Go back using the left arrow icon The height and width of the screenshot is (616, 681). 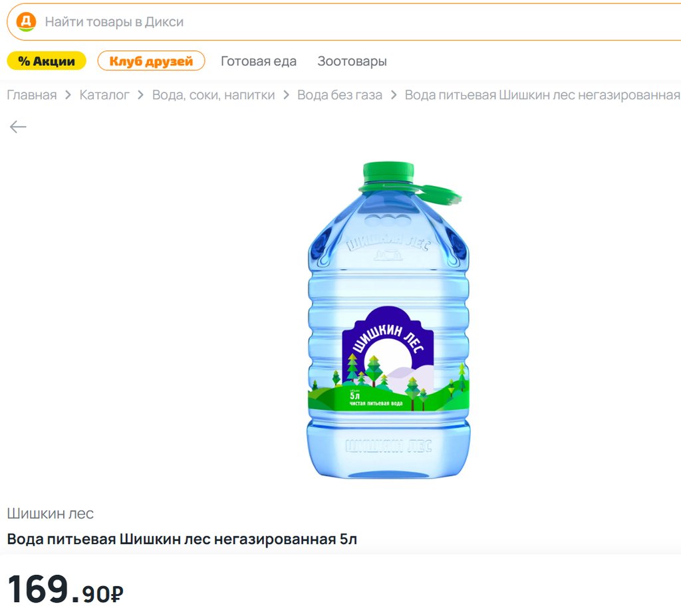click(18, 127)
